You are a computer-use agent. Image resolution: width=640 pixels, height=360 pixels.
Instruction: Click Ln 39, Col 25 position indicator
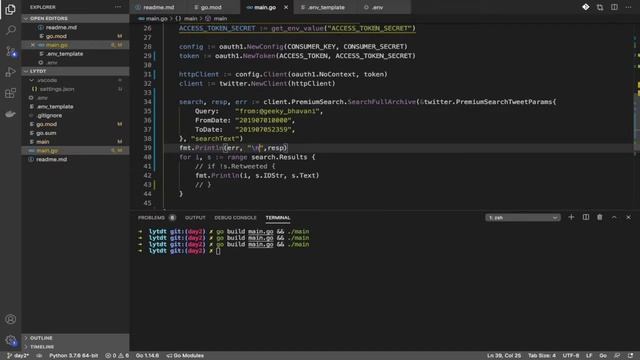tap(504, 356)
